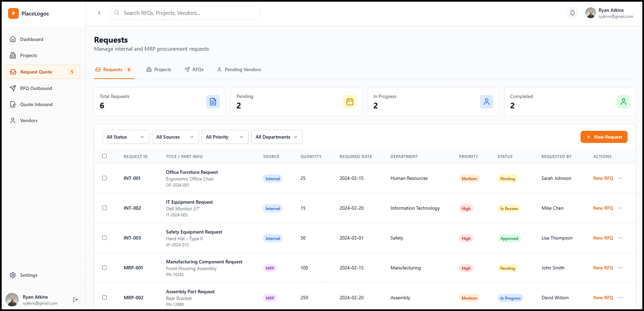The height and width of the screenshot is (311, 644).
Task: Expand the All Status dropdown
Action: point(125,137)
